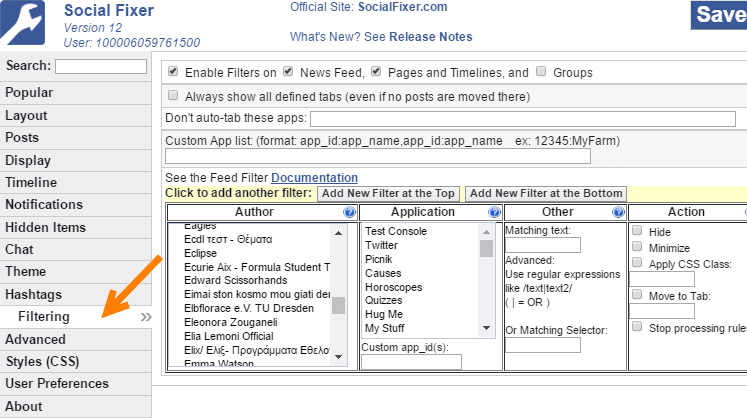Click the Custom App list field
Image resolution: width=747 pixels, height=418 pixels.
tap(378, 156)
